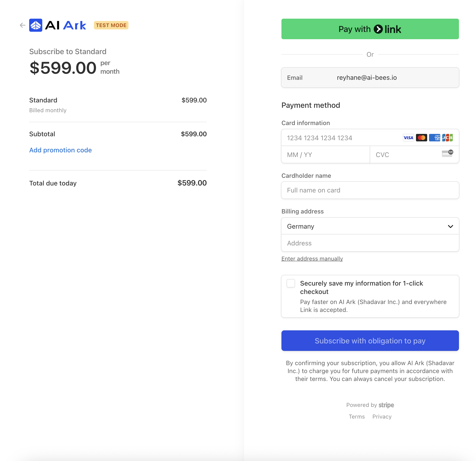Focus the MM / YY expiry field

(325, 154)
